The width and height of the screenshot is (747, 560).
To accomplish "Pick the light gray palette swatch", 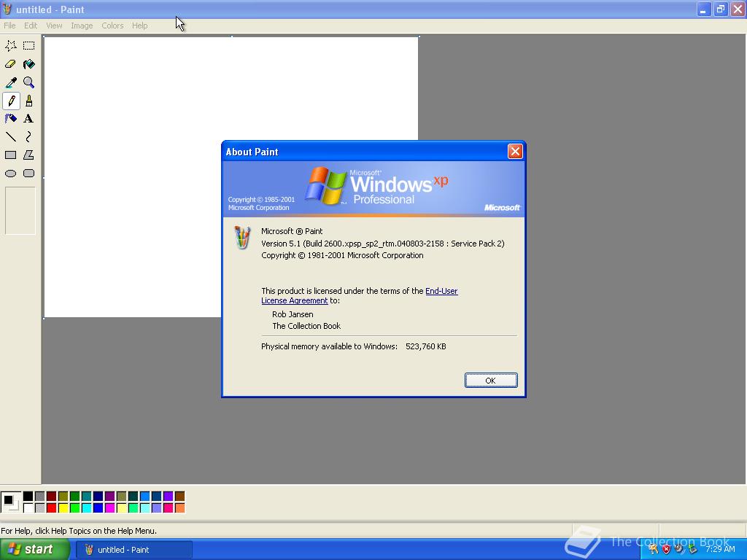I will click(x=39, y=508).
